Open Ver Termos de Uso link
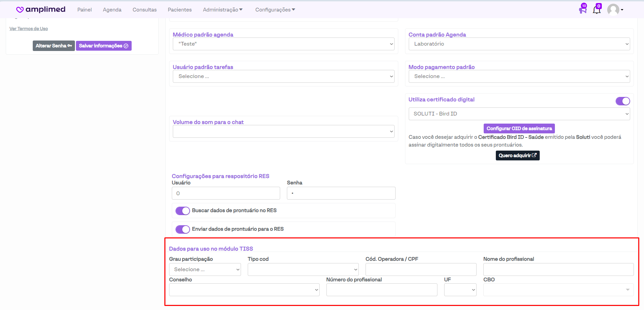 point(29,29)
